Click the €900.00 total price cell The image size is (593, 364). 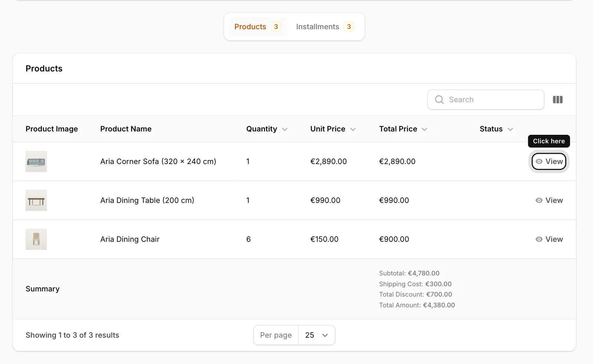click(394, 239)
